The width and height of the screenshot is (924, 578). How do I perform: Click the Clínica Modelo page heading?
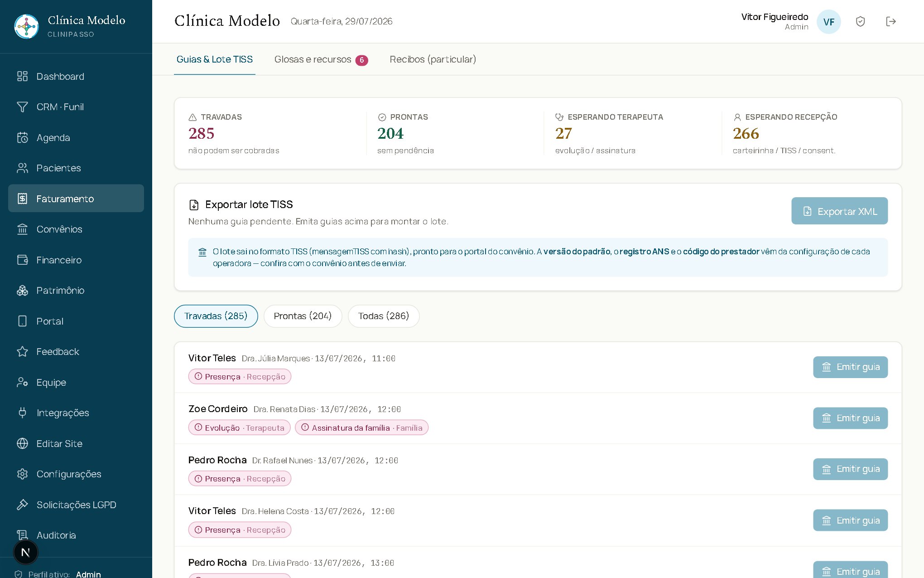click(x=227, y=21)
